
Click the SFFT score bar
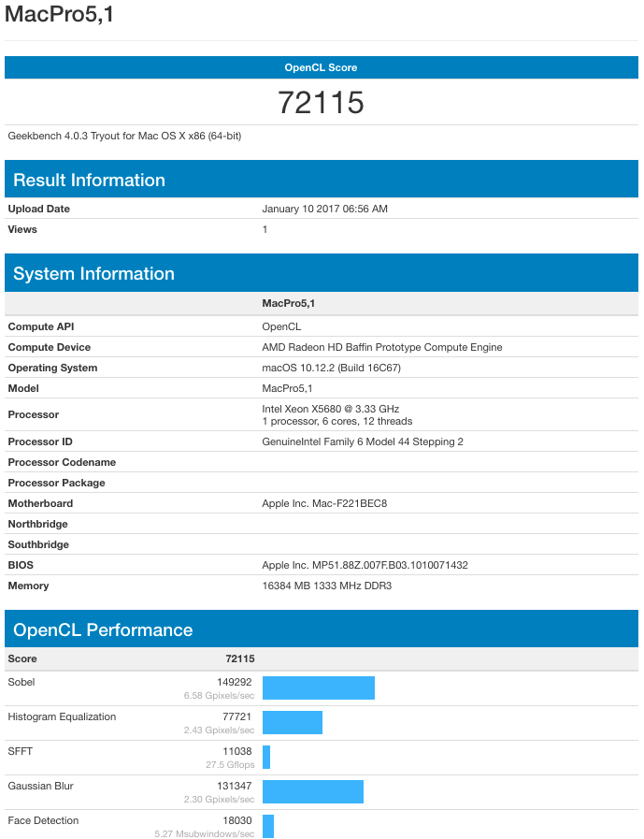[266, 757]
